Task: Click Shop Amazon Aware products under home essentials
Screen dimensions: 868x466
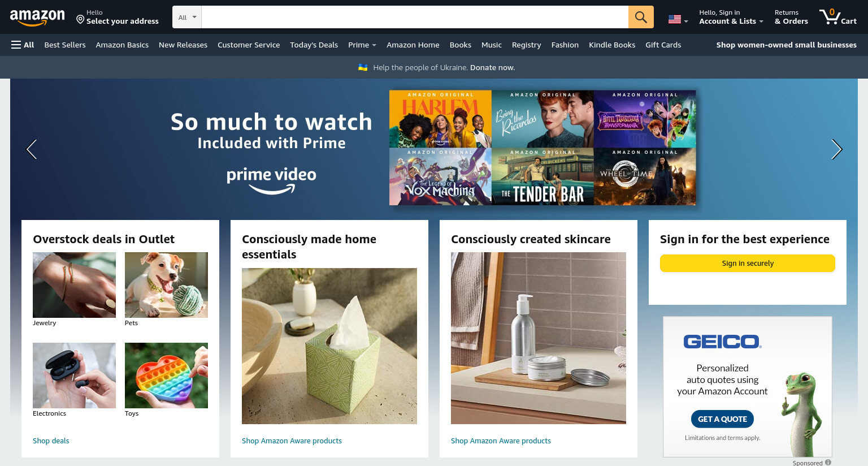Action: coord(292,441)
